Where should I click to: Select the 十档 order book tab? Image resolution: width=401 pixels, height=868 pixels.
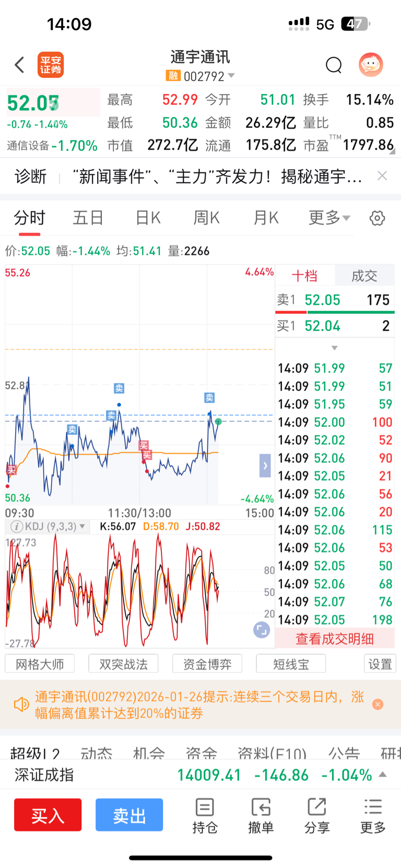304,276
